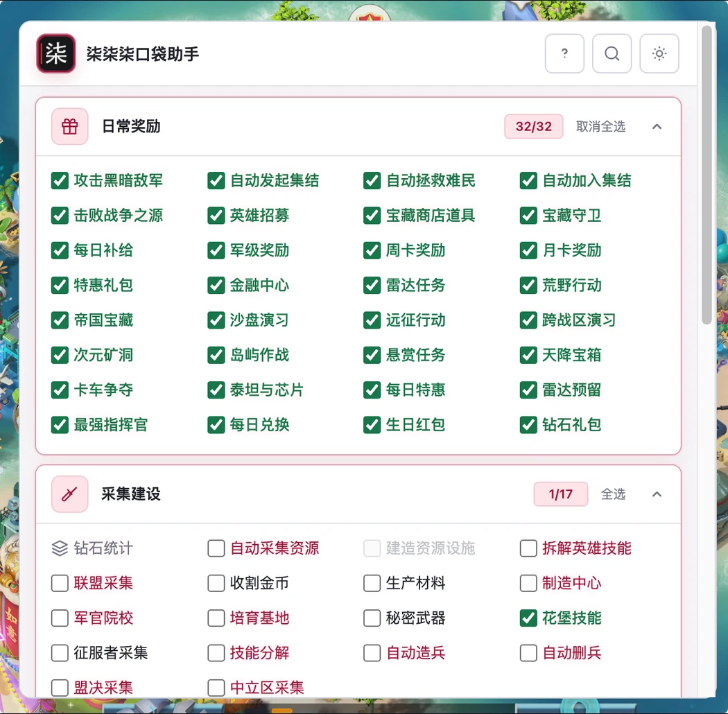
Task: Uncheck 远征行动
Action: tap(372, 320)
